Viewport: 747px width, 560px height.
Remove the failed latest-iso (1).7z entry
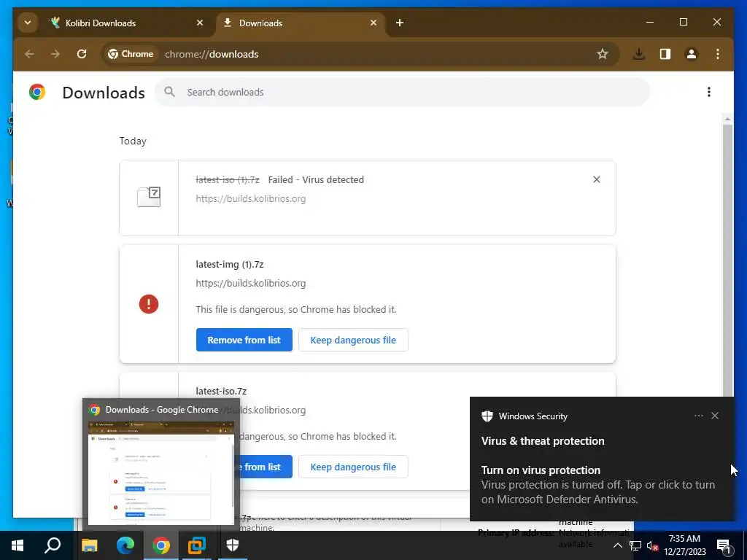point(597,179)
